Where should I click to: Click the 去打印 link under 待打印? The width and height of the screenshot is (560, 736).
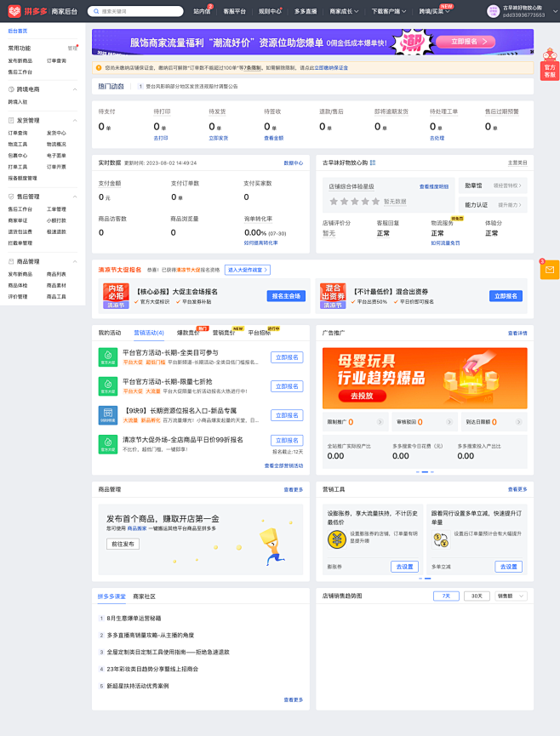[x=161, y=138]
